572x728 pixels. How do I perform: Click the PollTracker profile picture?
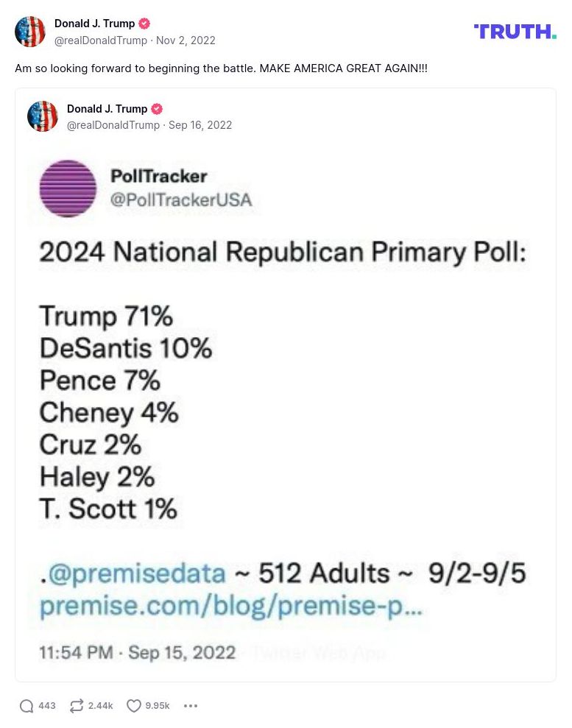coord(68,188)
